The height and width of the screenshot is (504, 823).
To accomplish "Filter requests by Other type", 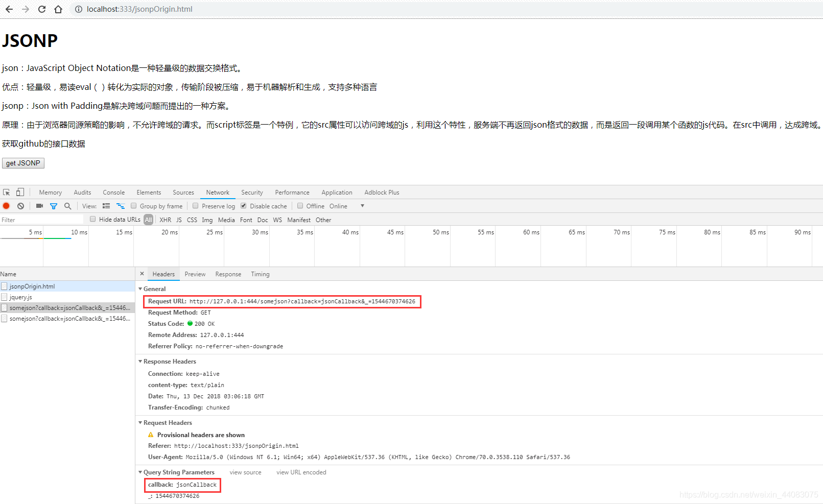I will coord(323,220).
